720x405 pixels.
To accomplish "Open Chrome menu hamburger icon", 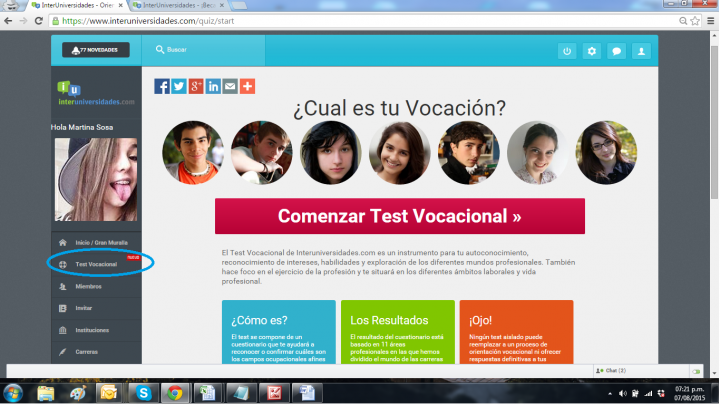I will click(711, 21).
